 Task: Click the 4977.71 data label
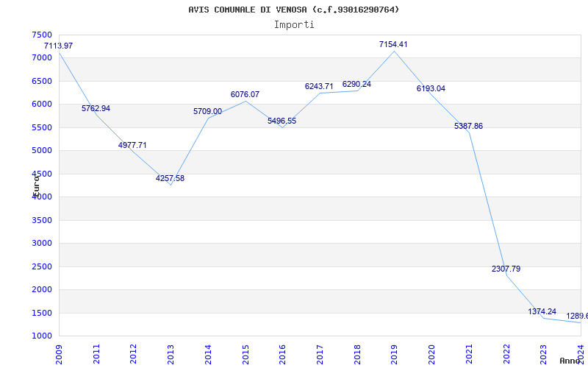click(132, 146)
